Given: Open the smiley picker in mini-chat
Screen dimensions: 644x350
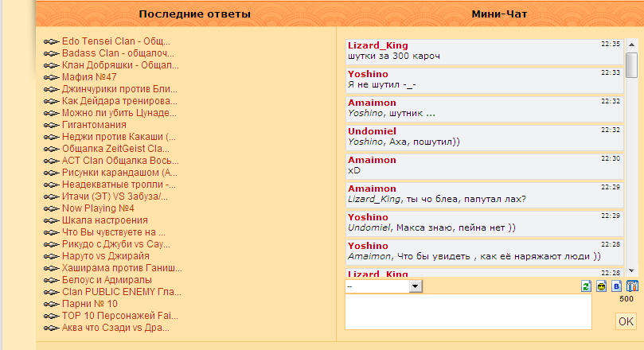Looking at the screenshot, I should 601,286.
